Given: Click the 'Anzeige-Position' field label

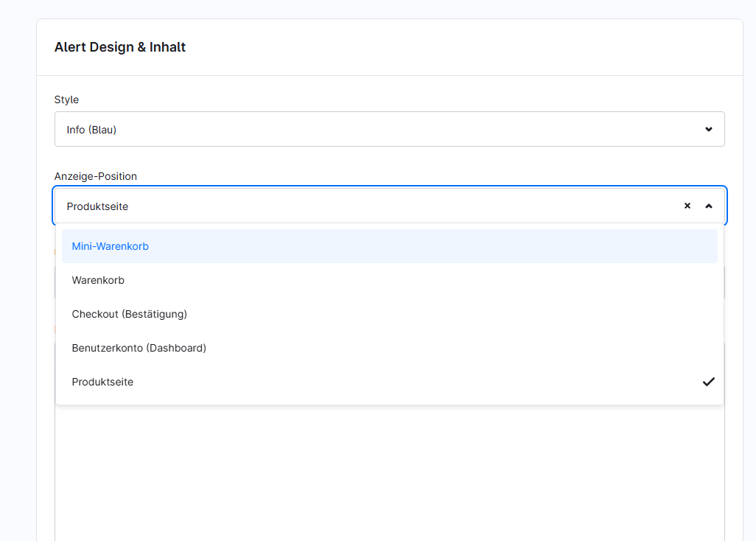Looking at the screenshot, I should [96, 176].
